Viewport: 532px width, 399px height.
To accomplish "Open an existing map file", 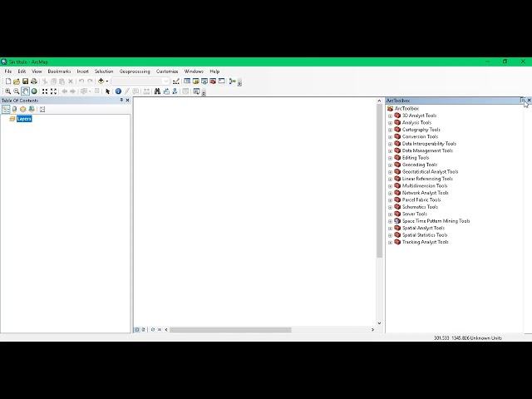I will 17,81.
